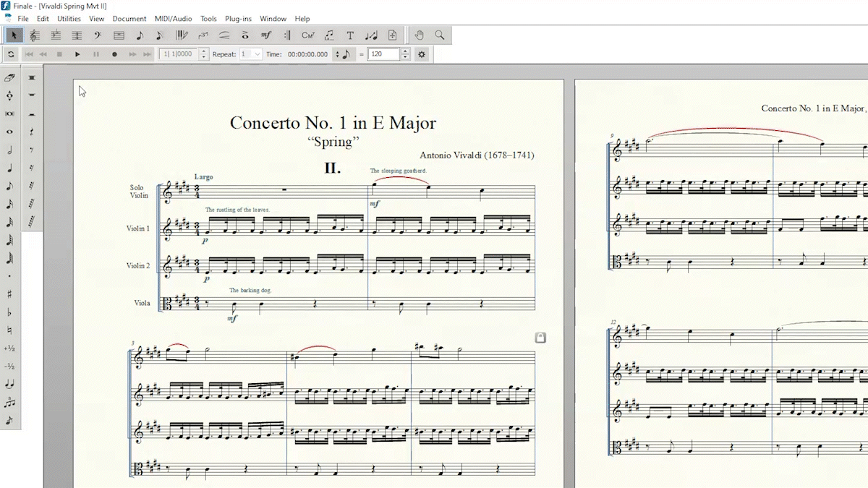This screenshot has height=488, width=868.
Task: Select the Tuplet tool
Action: click(x=203, y=35)
